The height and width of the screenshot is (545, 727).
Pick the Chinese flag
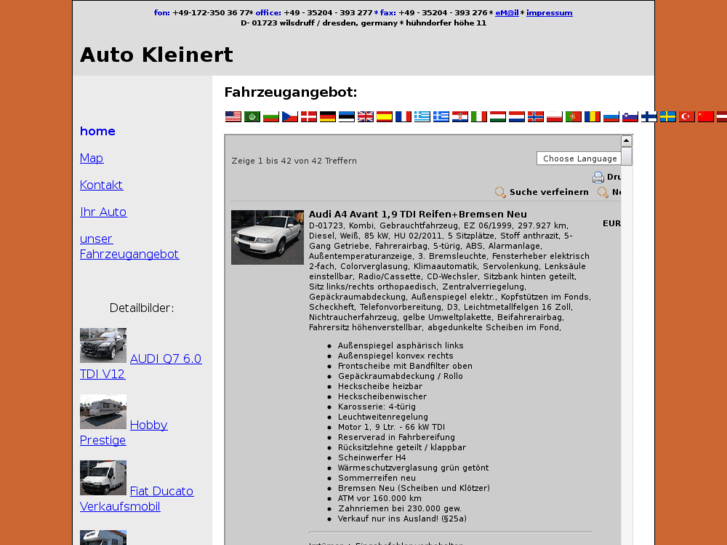click(706, 116)
